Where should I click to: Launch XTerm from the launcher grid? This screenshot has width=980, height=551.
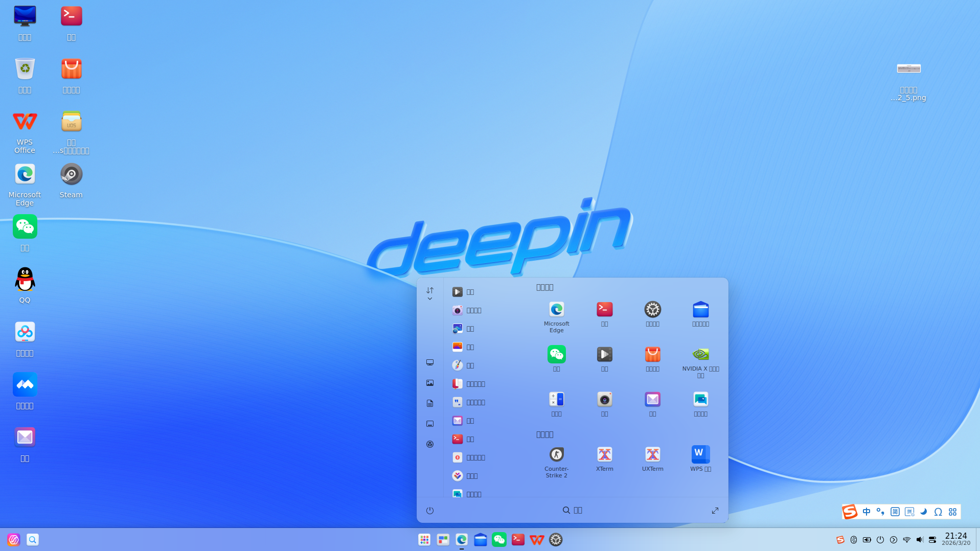(604, 455)
